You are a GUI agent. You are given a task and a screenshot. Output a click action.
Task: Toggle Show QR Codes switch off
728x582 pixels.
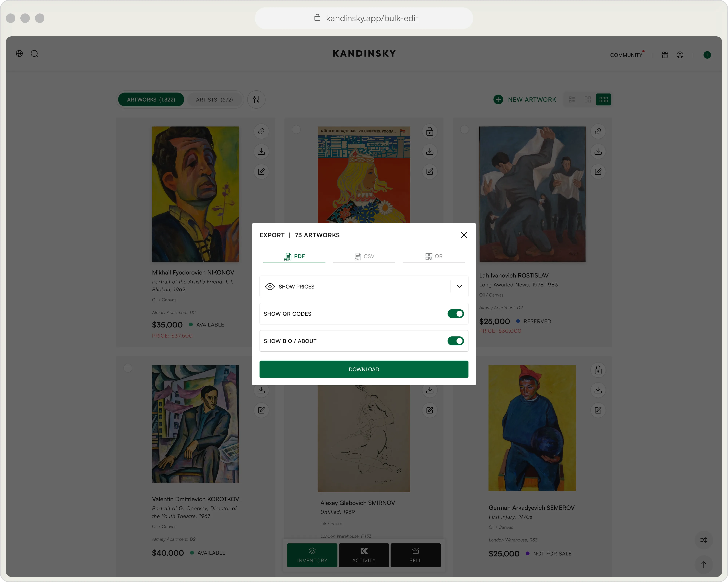click(456, 314)
